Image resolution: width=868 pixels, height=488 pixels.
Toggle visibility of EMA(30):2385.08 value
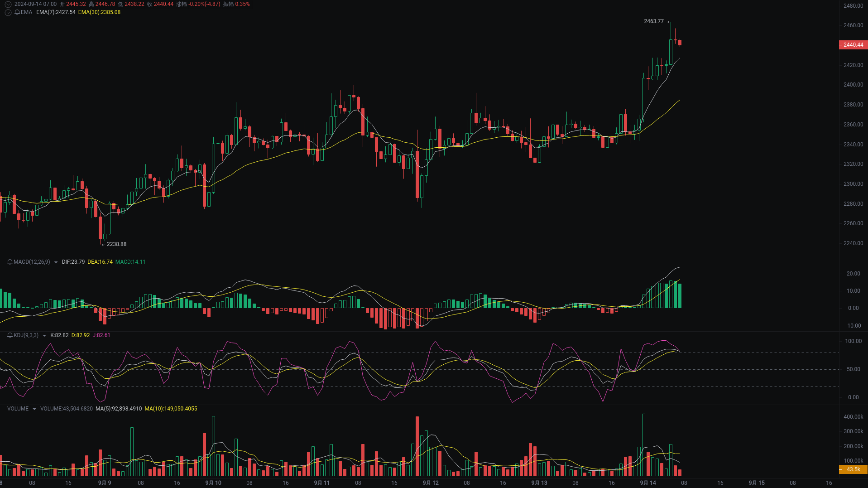(100, 13)
